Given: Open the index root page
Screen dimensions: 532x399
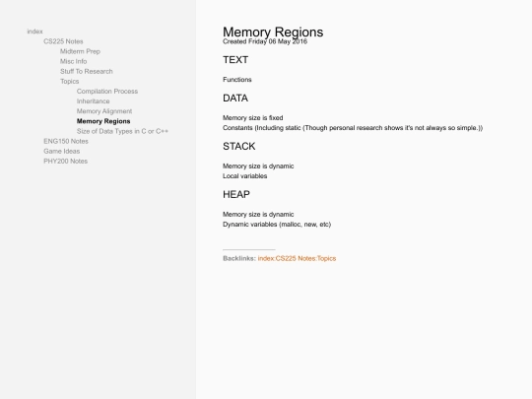Looking at the screenshot, I should point(34,32).
